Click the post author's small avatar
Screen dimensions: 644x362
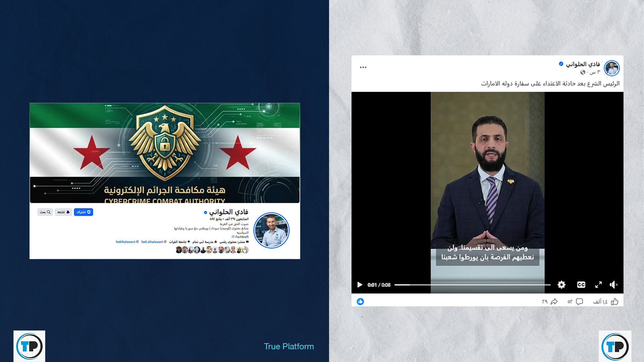point(611,68)
